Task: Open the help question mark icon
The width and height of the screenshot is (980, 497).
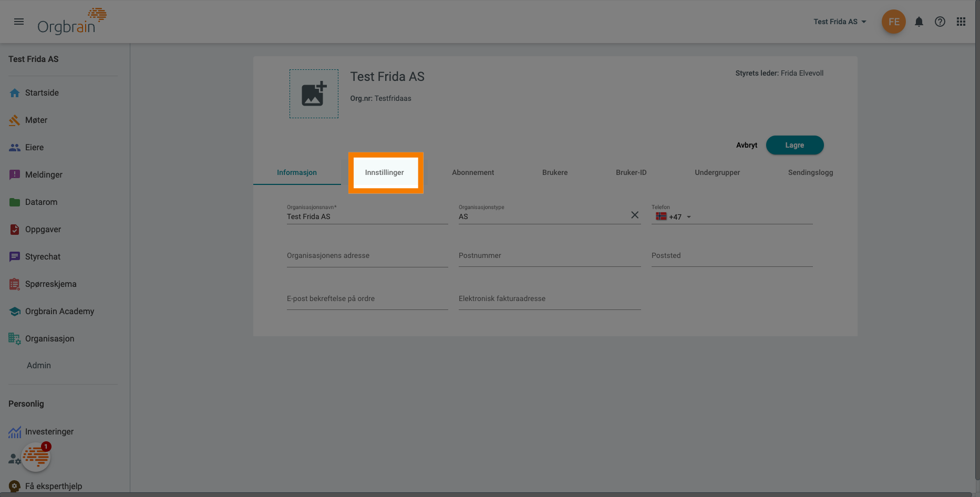Action: pyautogui.click(x=940, y=22)
